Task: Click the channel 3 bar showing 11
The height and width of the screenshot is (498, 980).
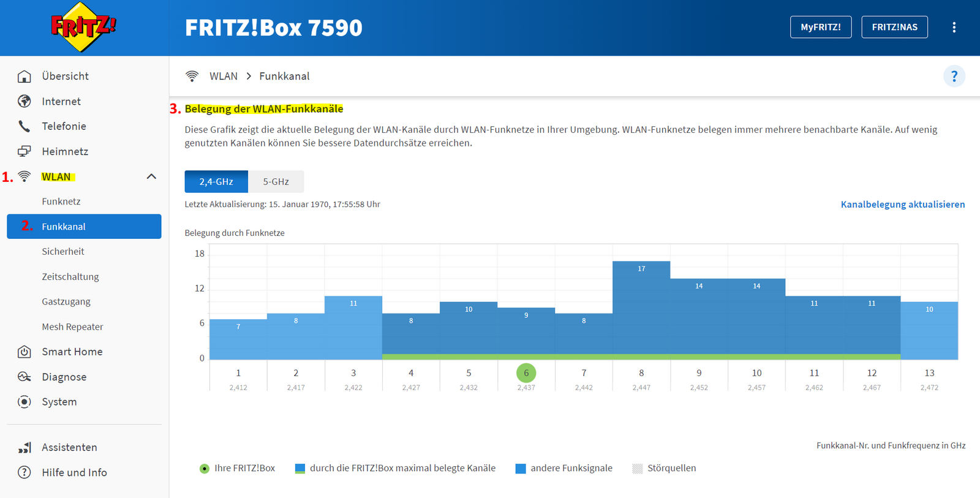Action: (353, 328)
